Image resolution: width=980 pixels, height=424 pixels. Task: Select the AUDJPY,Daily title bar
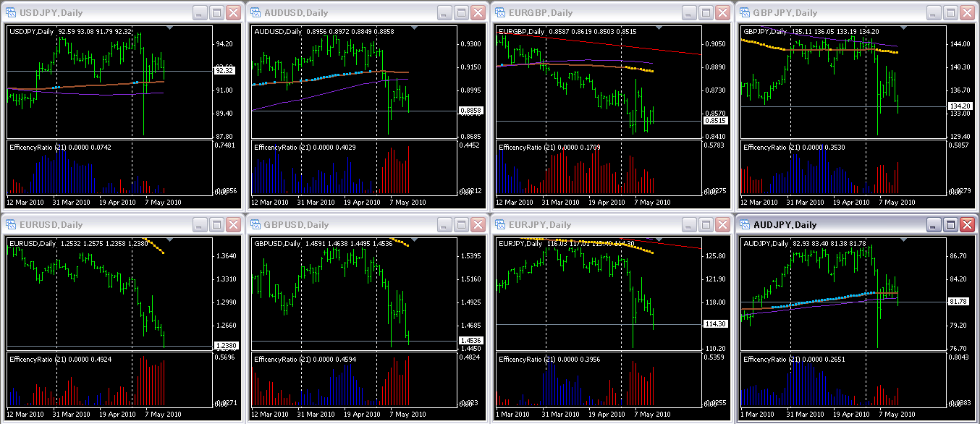tap(832, 225)
